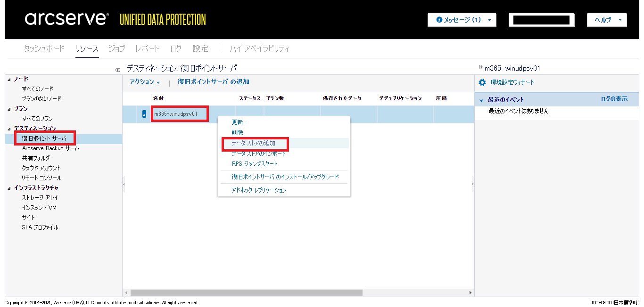The width and height of the screenshot is (644, 307).
Task: Select リモート コンソール in the tree
Action: [41, 178]
